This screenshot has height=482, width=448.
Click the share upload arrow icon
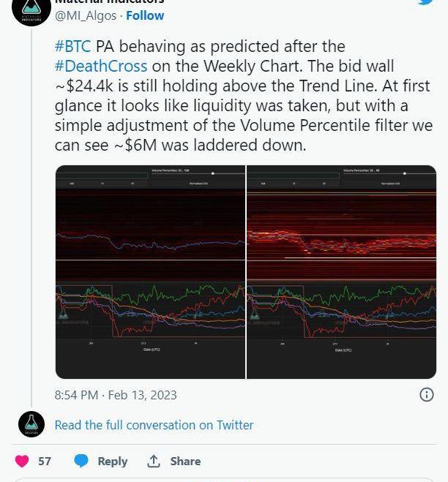(154, 461)
